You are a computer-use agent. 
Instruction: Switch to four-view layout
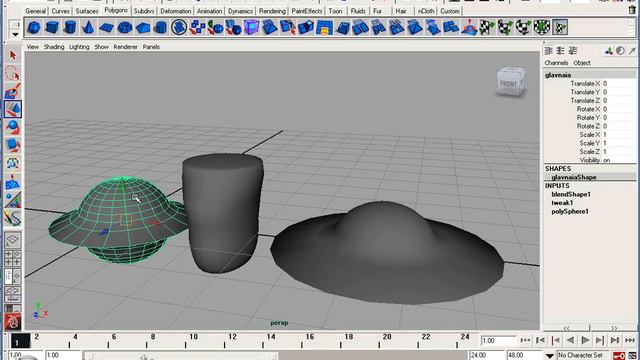pyautogui.click(x=13, y=258)
